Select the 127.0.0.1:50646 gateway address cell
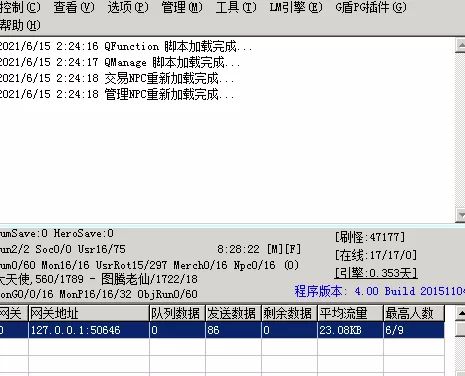This screenshot has width=465, height=376. tap(89, 330)
